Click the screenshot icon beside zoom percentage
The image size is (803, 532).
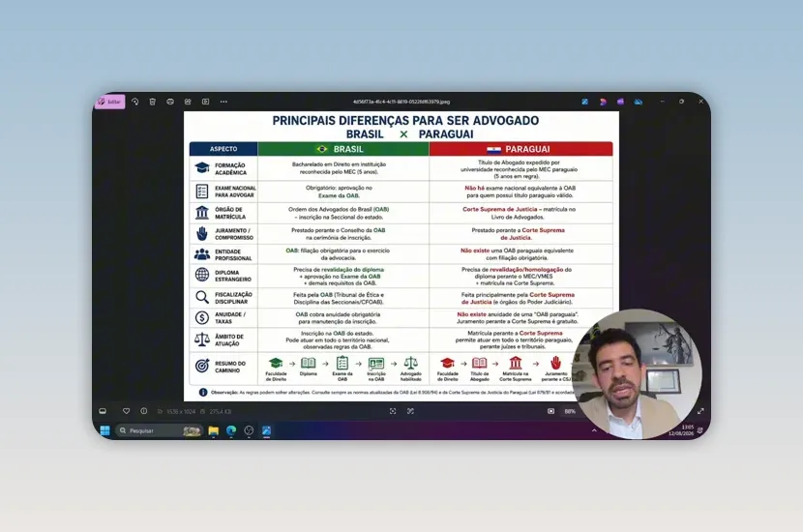(551, 411)
